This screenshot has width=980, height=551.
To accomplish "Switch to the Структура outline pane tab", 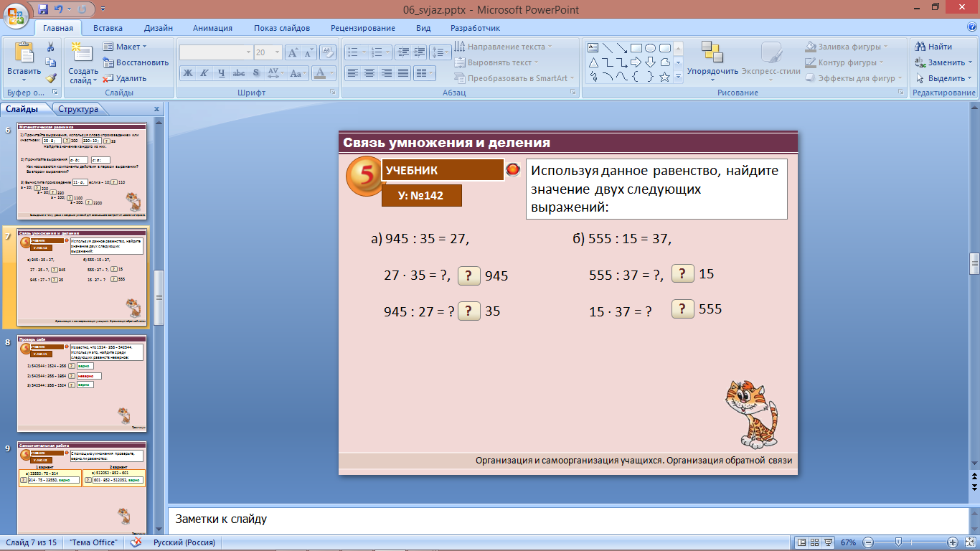I will click(x=78, y=109).
